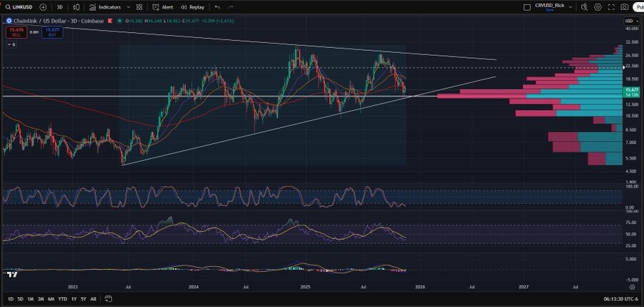Image resolution: width=644 pixels, height=307 pixels.
Task: Open chart settings hexagon icon
Action: pos(597,6)
